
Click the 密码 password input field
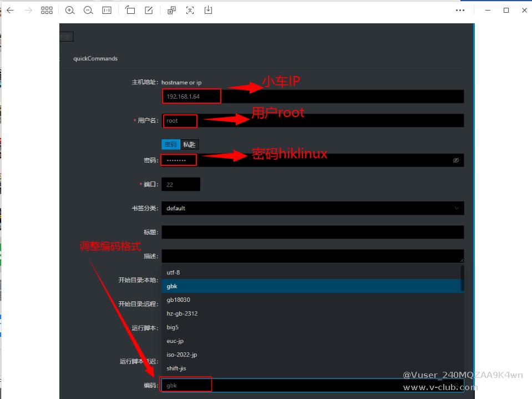(x=312, y=160)
